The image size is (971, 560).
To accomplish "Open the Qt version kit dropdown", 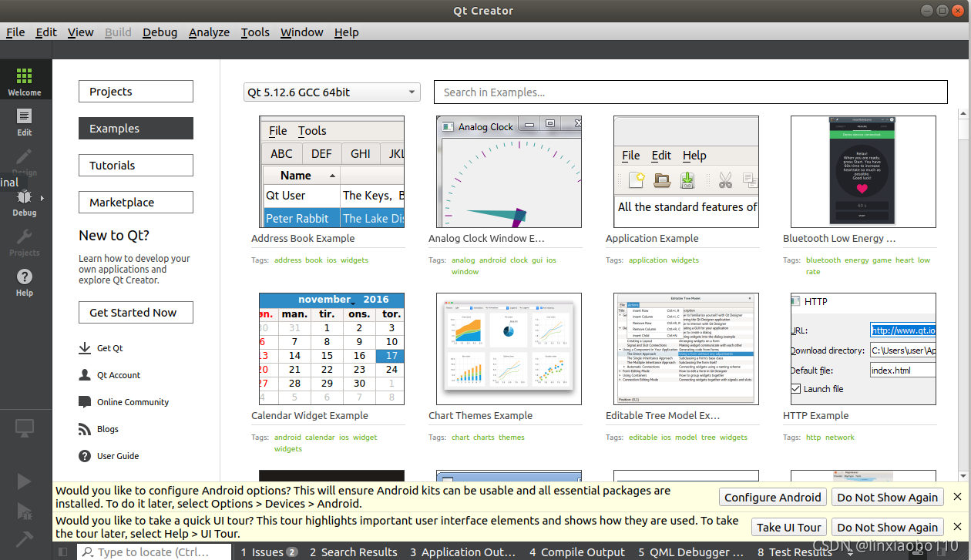I will [x=332, y=92].
